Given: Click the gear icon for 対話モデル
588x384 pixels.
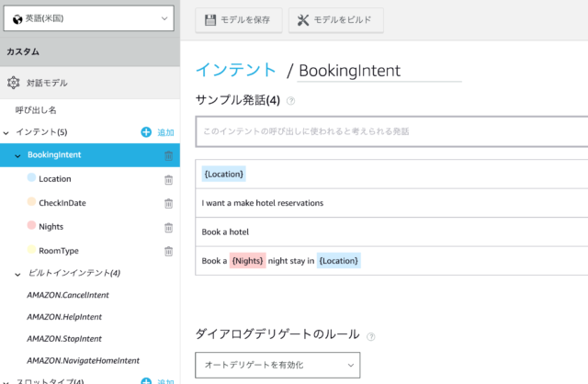Looking at the screenshot, I should click(x=14, y=83).
